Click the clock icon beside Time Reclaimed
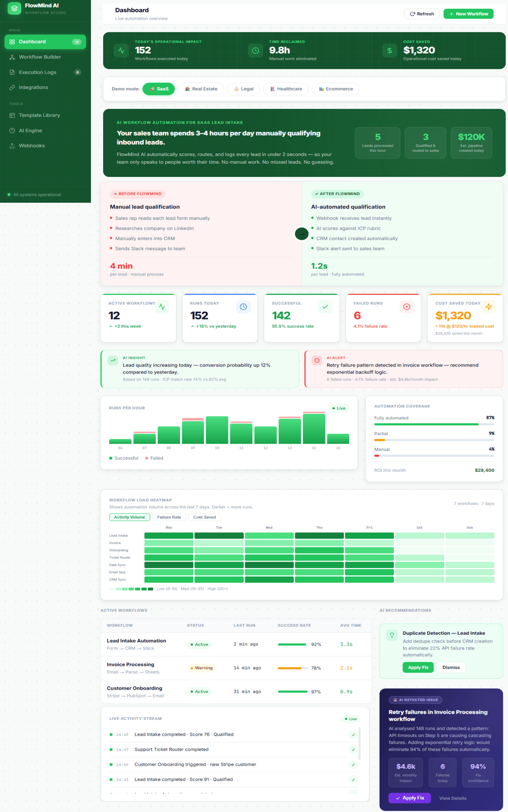The height and width of the screenshot is (812, 508). click(x=255, y=51)
